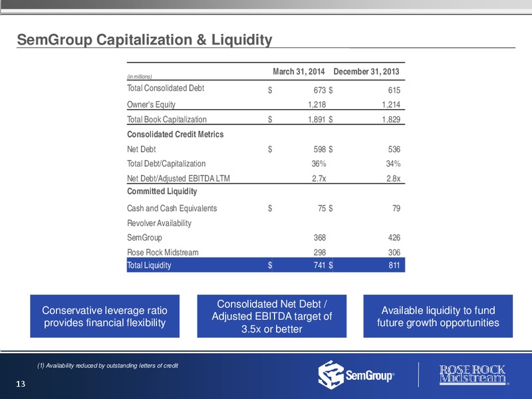Click the 'Total Consolidated Debt' row label

(166, 88)
